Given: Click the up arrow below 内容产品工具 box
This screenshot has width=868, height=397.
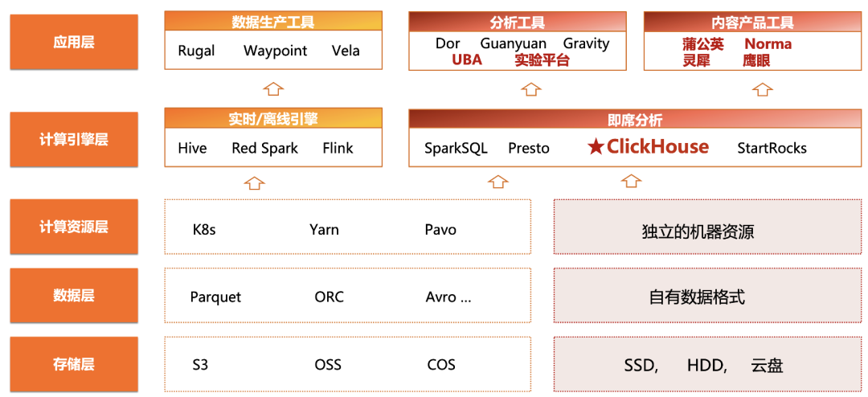Looking at the screenshot, I should (x=764, y=88).
